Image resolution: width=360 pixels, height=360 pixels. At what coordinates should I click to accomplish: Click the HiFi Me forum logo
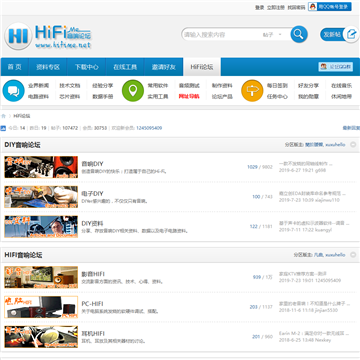[x=48, y=36]
